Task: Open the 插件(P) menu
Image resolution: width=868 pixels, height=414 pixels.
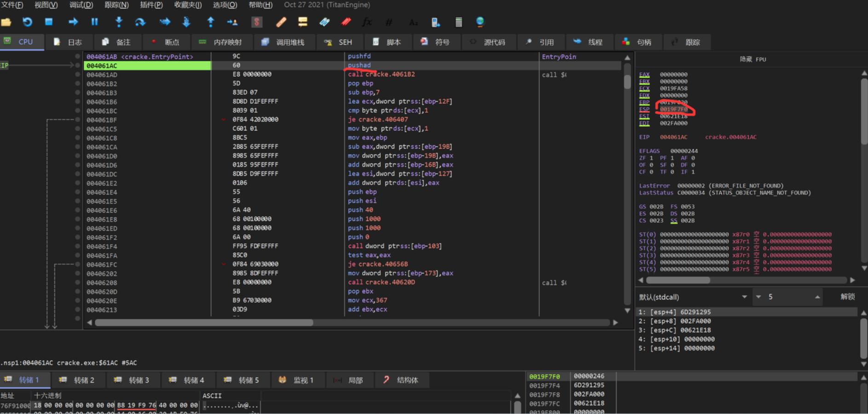Action: 151,5
